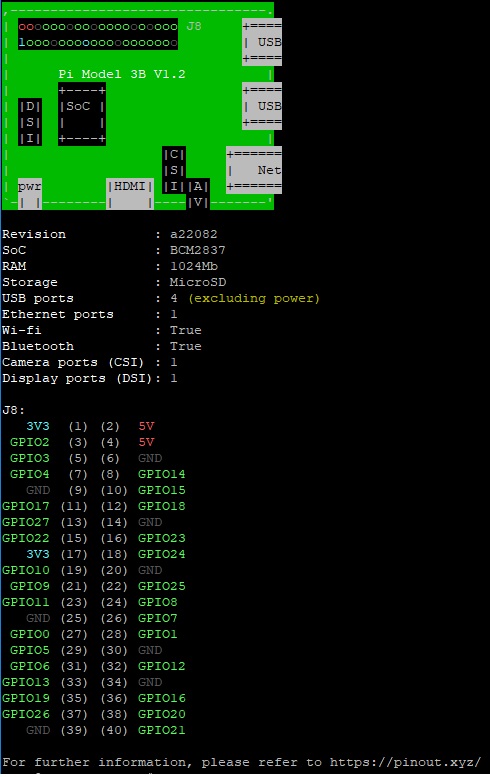Image resolution: width=490 pixels, height=777 pixels.
Task: Click the 'USB ports' label
Action: click(38, 298)
